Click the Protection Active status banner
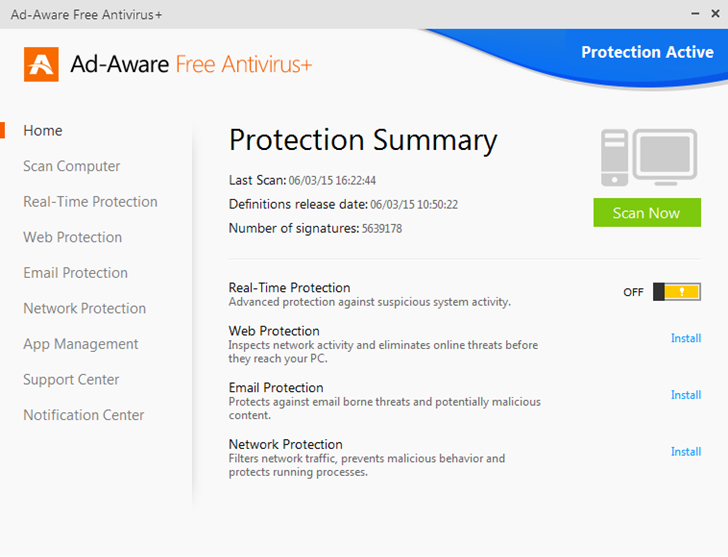The height and width of the screenshot is (557, 728). point(647,52)
